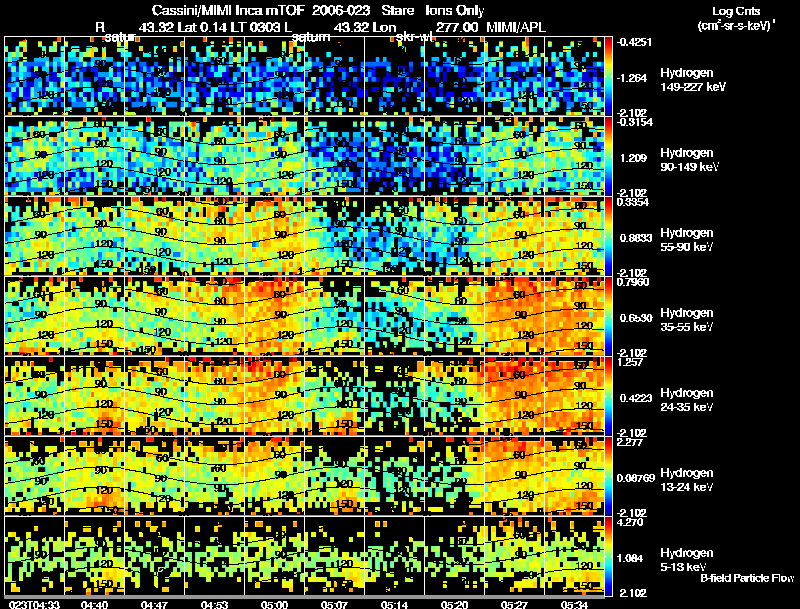Screen dimensions: 800x609
Task: Pick the colorbar beside Hydrogen 5-13 keV
Action: point(608,556)
